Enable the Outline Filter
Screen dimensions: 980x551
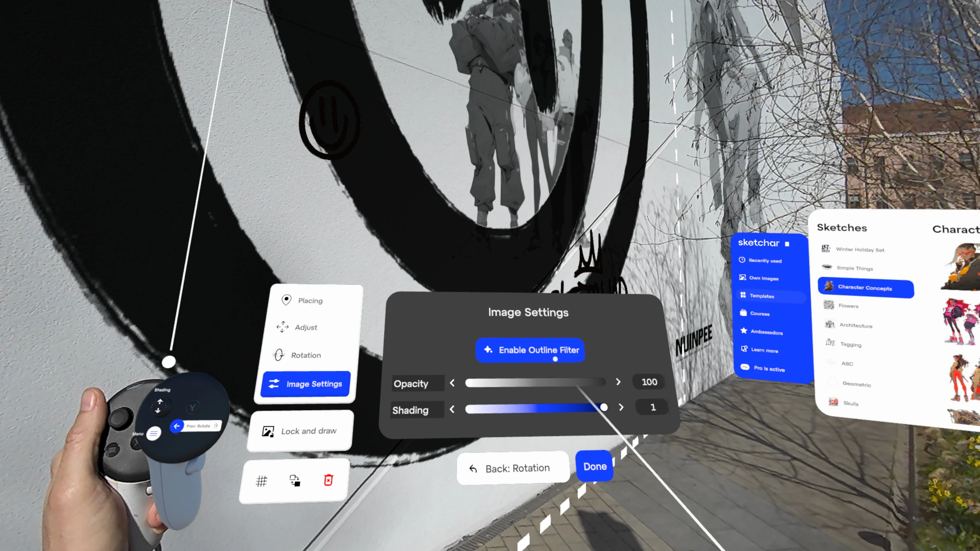530,350
